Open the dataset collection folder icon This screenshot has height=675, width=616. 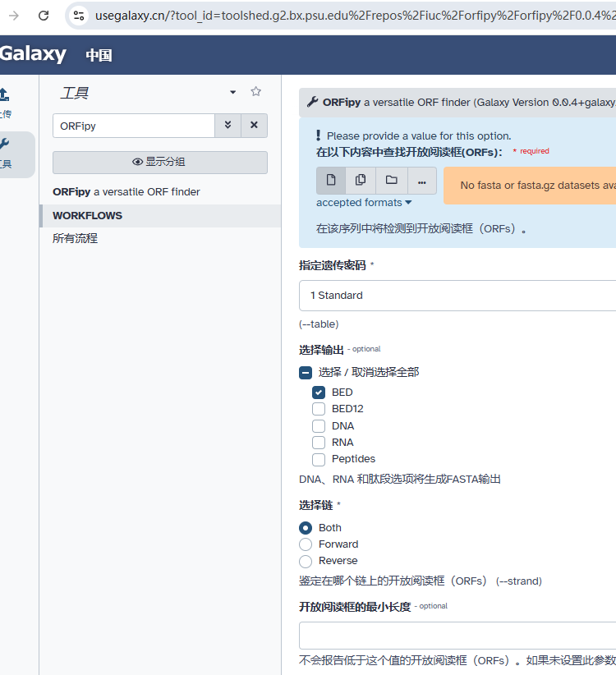click(x=391, y=180)
